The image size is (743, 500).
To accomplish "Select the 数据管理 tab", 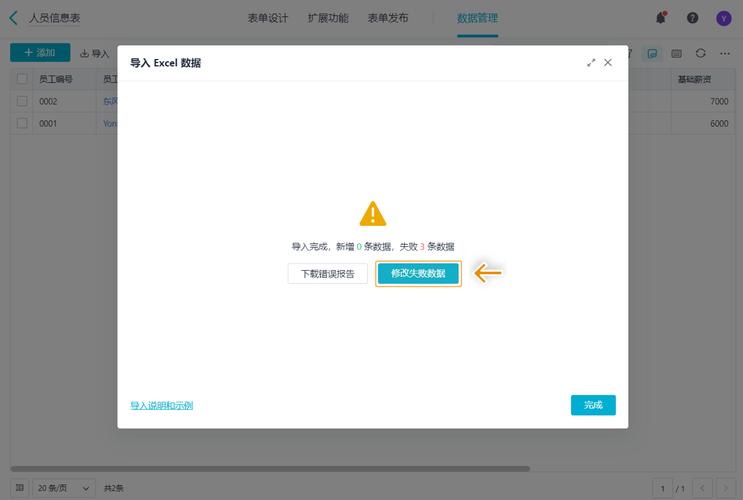I will pyautogui.click(x=477, y=18).
